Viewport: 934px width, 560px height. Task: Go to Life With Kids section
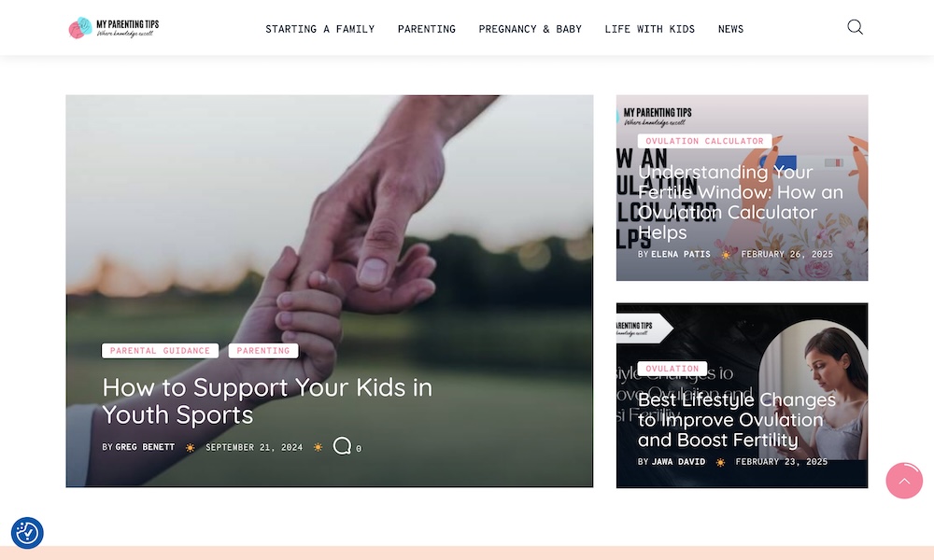pyautogui.click(x=649, y=29)
